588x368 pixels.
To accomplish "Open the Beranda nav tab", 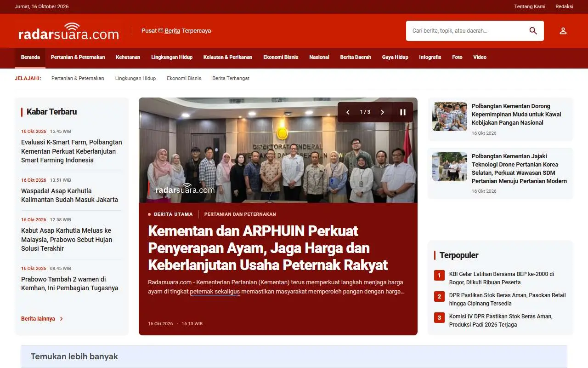I will click(30, 57).
